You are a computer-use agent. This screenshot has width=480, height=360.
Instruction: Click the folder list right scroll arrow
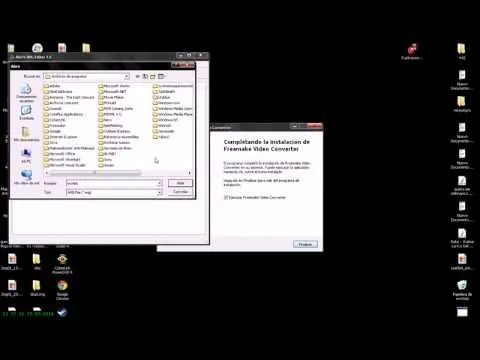190,173
